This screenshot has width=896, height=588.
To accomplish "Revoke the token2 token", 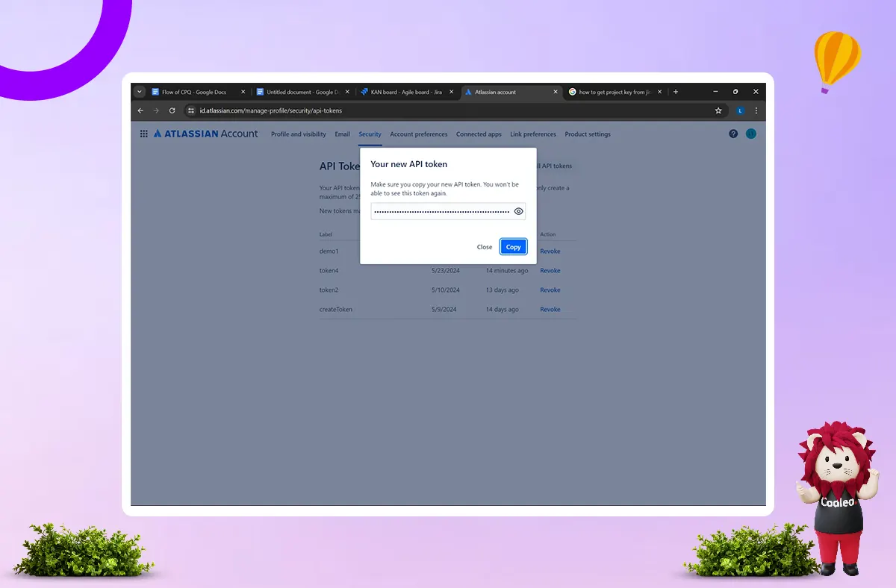I will coord(550,290).
